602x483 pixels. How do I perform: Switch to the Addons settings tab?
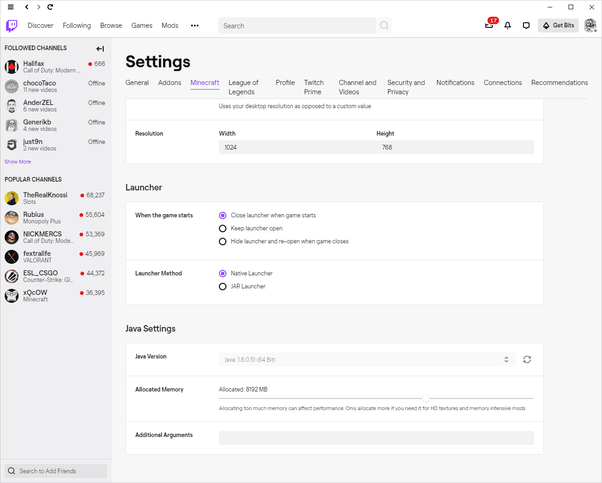click(x=170, y=83)
